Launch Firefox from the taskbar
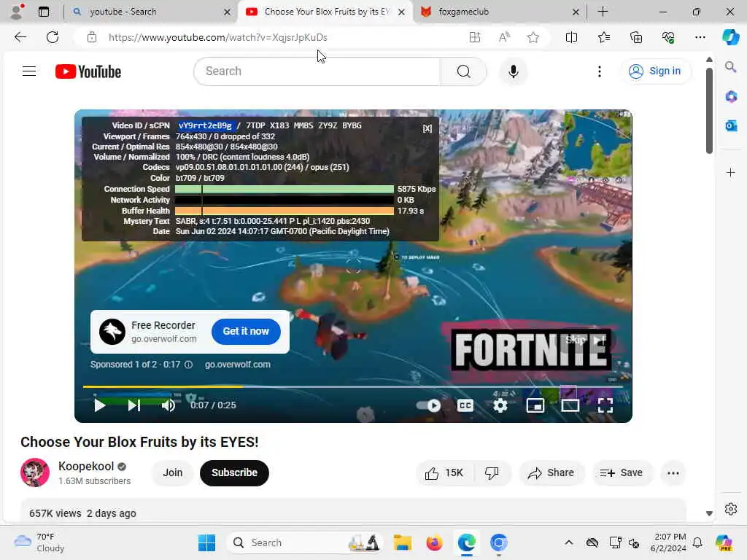747x560 pixels. [x=434, y=542]
